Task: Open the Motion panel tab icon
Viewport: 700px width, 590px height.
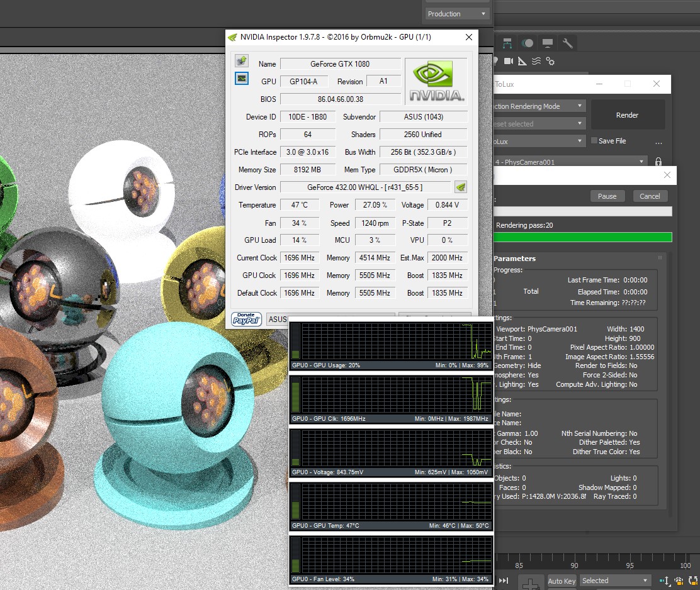Action: pyautogui.click(x=528, y=43)
